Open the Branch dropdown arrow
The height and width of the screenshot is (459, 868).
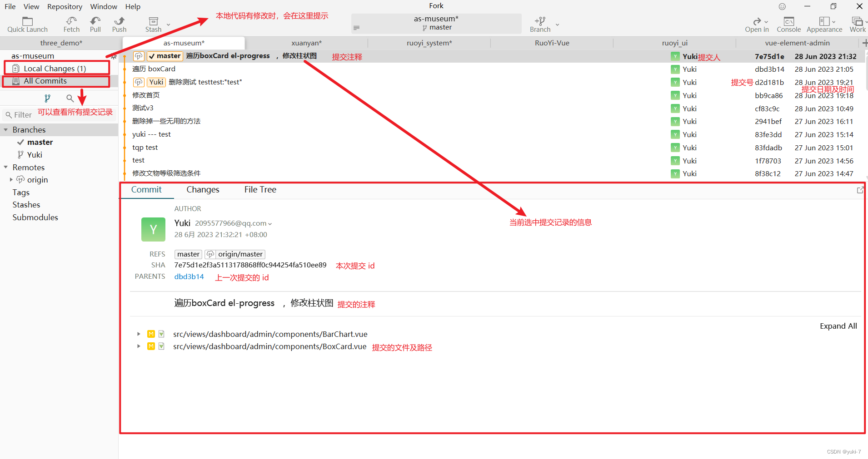pos(557,25)
